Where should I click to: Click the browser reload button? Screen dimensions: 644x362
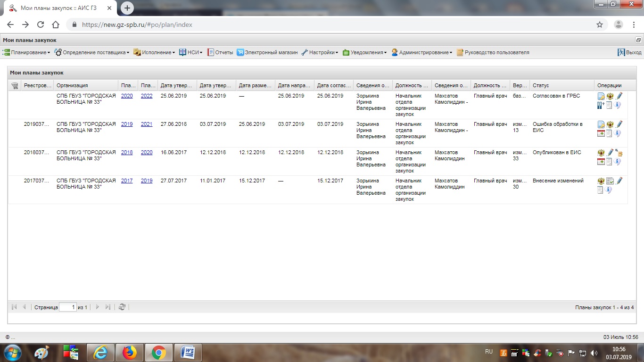(x=41, y=25)
